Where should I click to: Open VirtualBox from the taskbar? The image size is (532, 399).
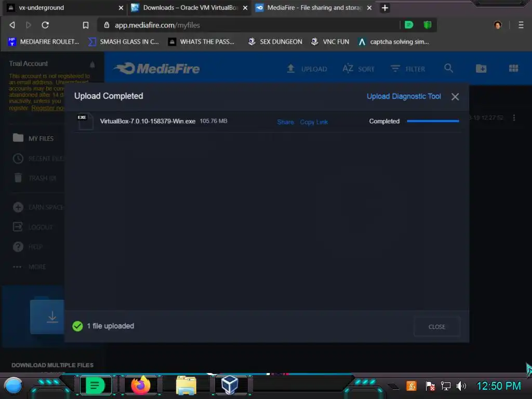(230, 385)
